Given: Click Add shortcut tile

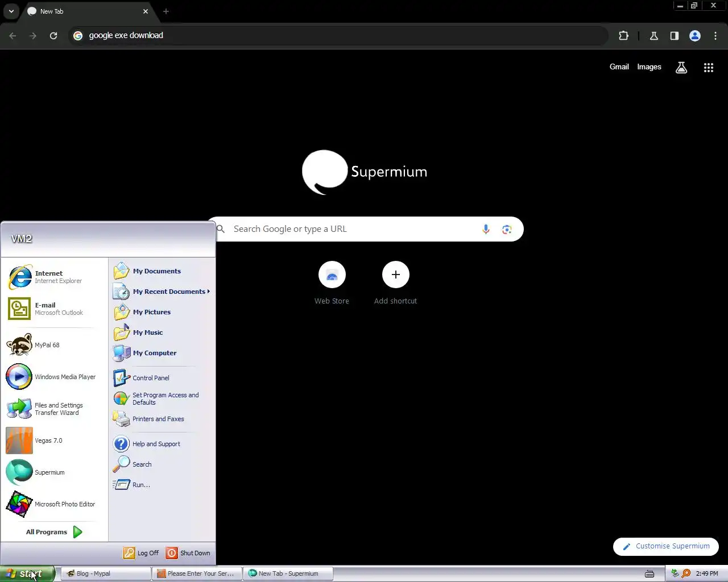Looking at the screenshot, I should pos(396,283).
